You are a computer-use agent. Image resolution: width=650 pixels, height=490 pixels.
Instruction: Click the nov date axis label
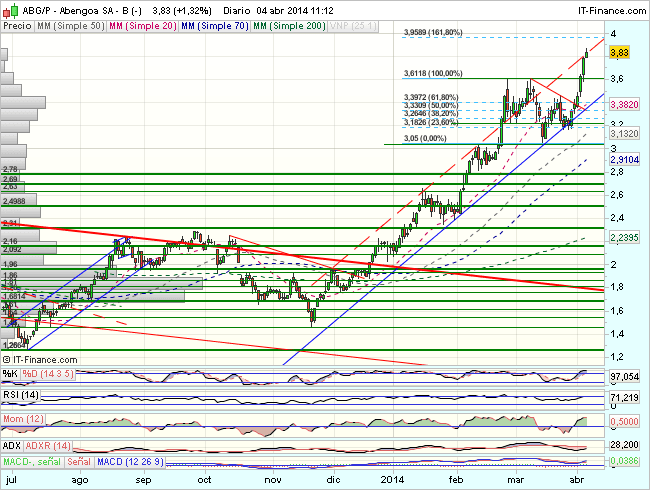(273, 480)
